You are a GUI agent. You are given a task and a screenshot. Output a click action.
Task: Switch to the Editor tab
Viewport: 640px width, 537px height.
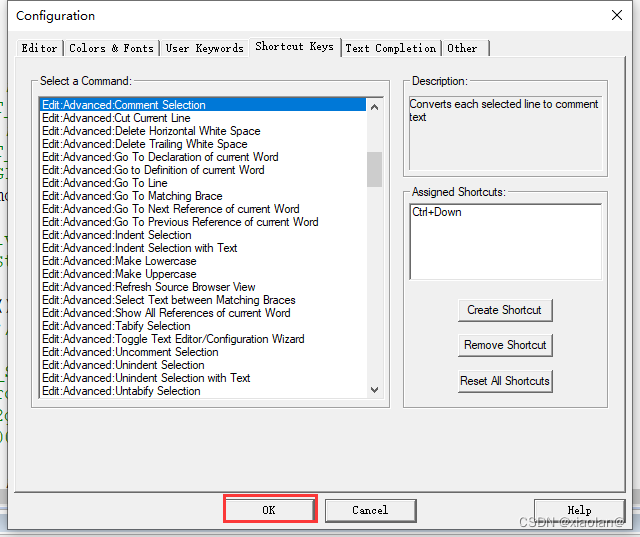(40, 48)
